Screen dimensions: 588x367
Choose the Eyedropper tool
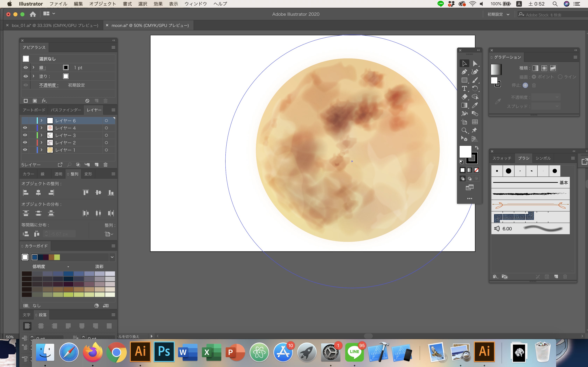coord(475,105)
